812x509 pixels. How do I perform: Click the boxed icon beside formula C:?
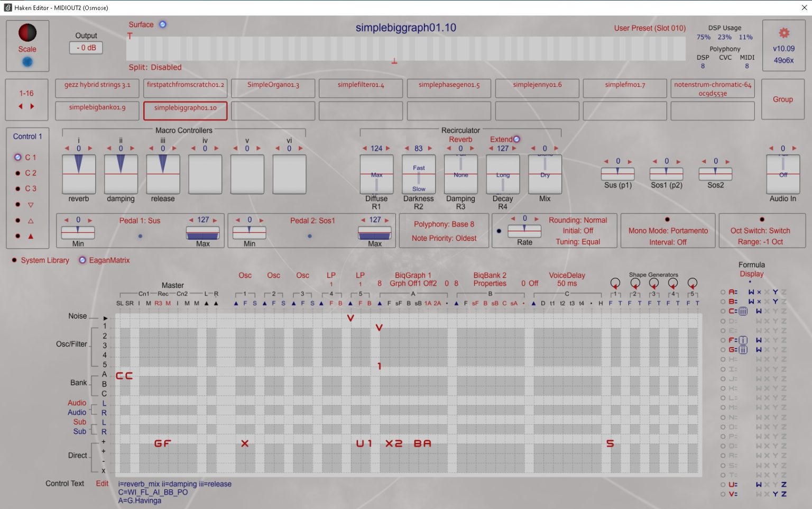pos(743,311)
